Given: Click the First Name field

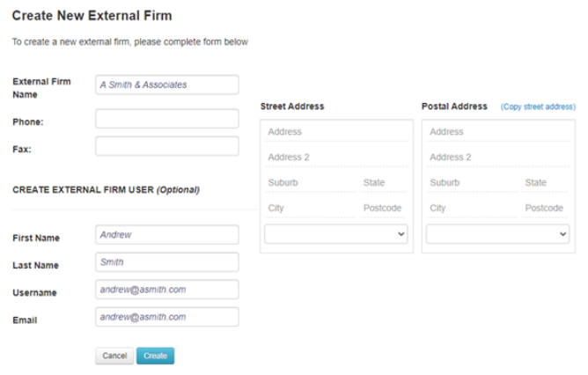Looking at the screenshot, I should pyautogui.click(x=166, y=235).
